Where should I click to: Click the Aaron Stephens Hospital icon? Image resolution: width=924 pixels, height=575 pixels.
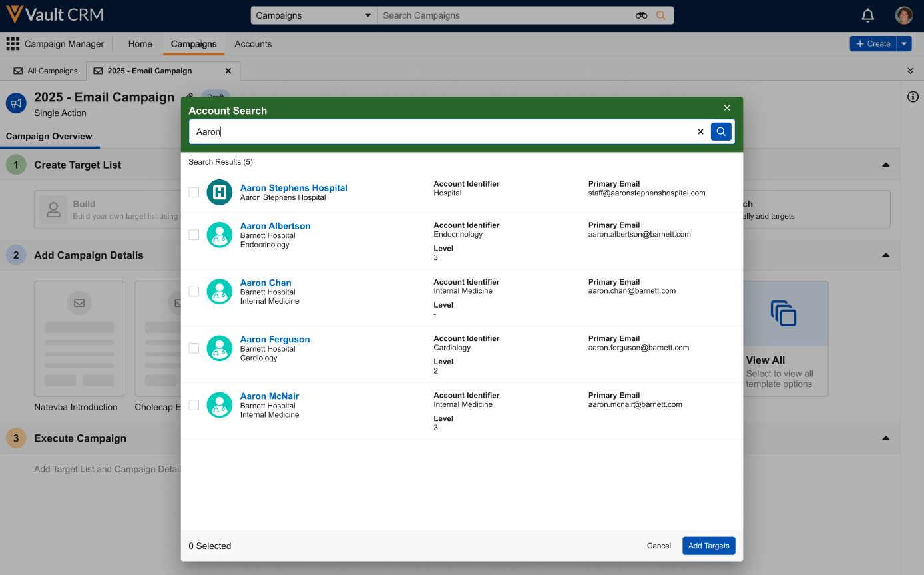coord(220,192)
